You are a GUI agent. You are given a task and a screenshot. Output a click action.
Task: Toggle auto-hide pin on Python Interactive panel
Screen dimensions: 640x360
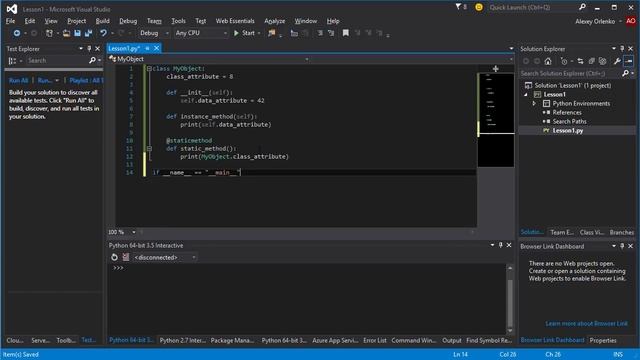click(500, 245)
